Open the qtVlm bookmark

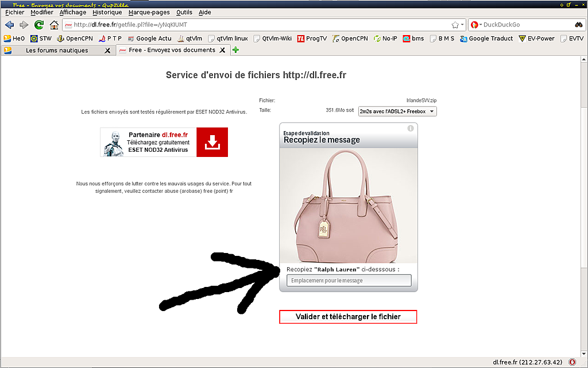pyautogui.click(x=189, y=39)
